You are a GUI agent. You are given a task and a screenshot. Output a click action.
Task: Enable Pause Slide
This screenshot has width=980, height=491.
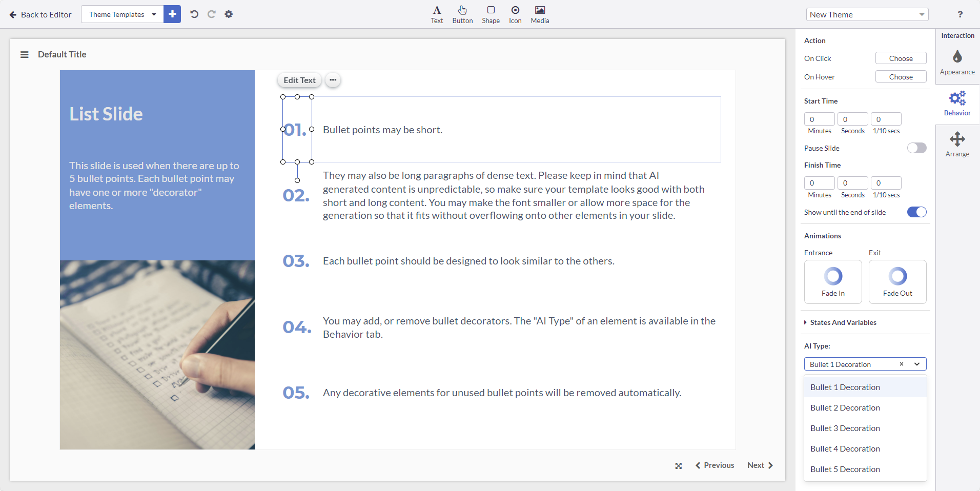click(x=916, y=148)
